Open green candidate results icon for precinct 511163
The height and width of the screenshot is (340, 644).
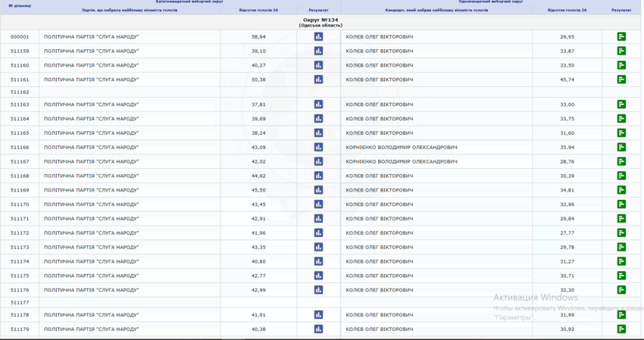tap(621, 104)
